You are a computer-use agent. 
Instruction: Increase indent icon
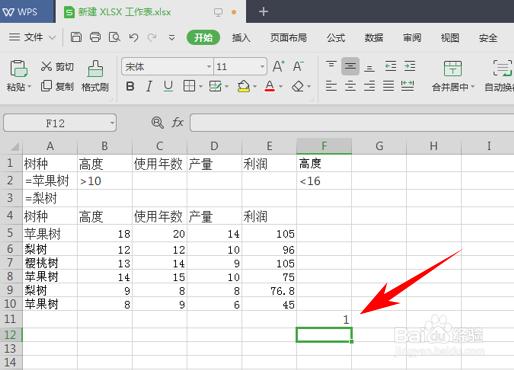[410, 66]
